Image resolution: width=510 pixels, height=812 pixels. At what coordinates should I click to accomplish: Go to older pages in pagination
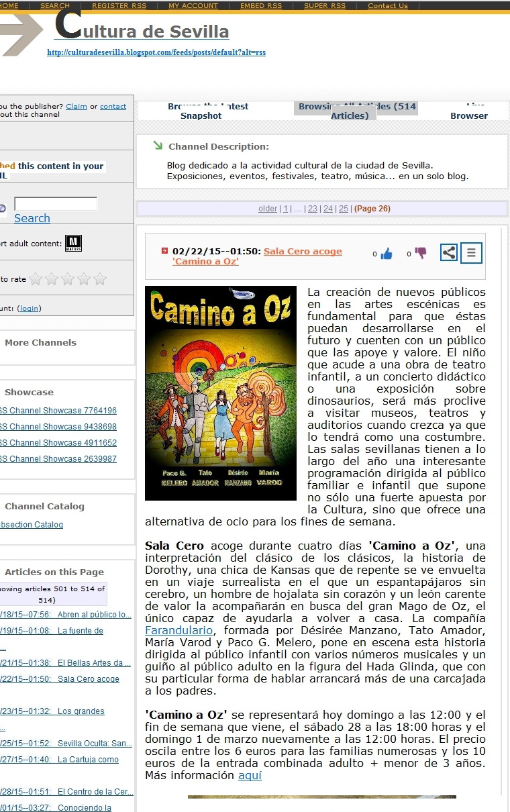[267, 209]
